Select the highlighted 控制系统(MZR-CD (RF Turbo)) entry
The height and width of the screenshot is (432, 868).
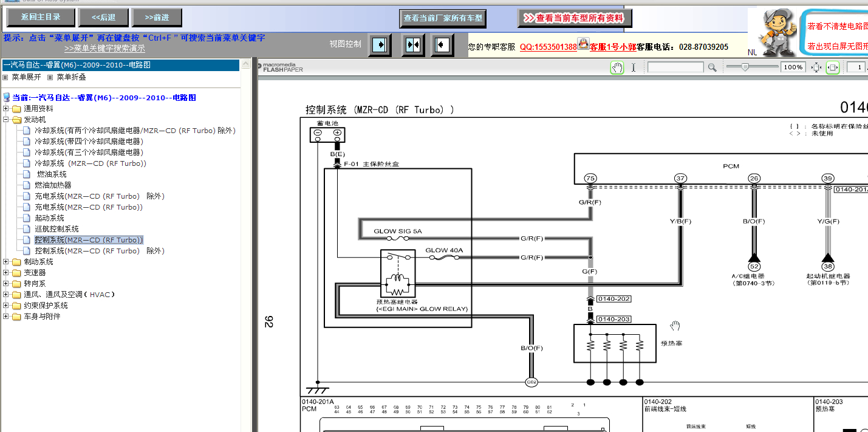pyautogui.click(x=89, y=240)
